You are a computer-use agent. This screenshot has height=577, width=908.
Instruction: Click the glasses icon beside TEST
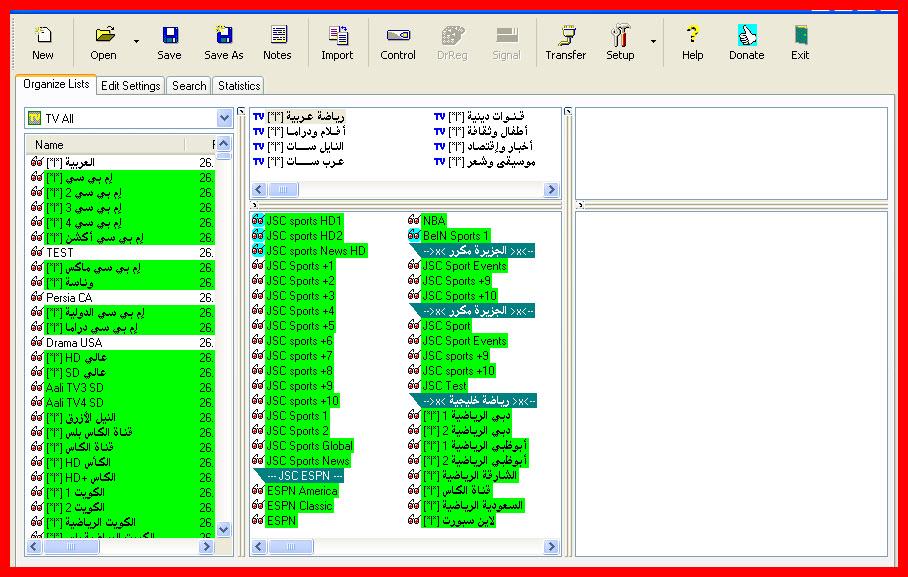point(37,252)
